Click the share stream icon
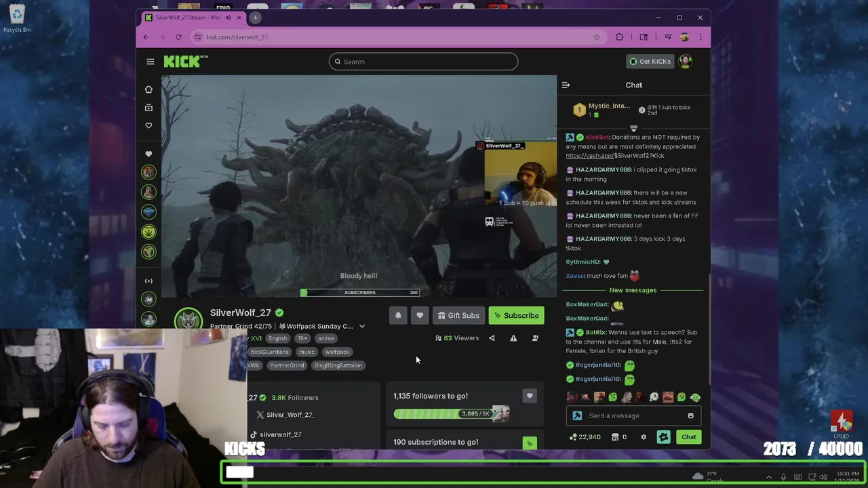The height and width of the screenshot is (488, 868). (492, 338)
